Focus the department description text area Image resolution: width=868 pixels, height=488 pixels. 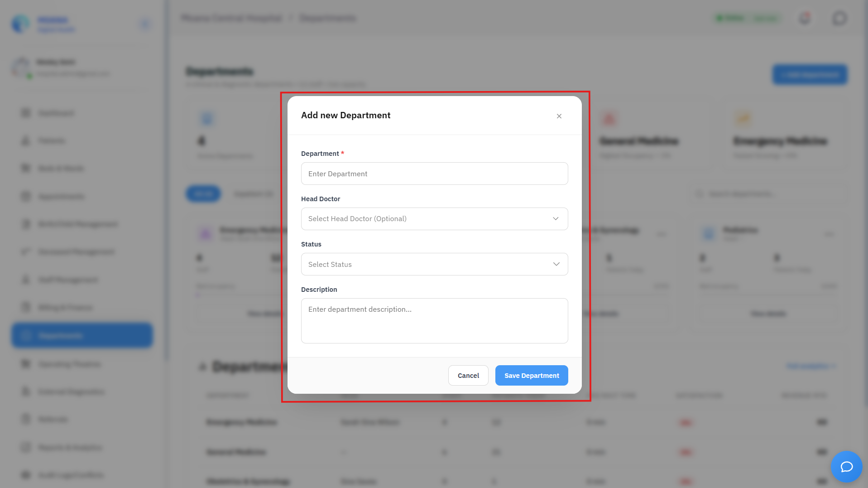pyautogui.click(x=434, y=321)
